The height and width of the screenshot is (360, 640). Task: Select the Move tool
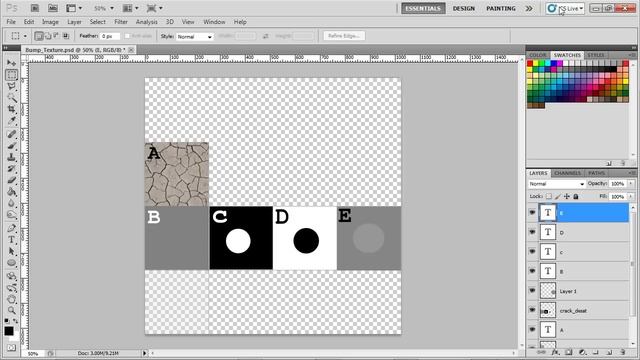(11, 63)
